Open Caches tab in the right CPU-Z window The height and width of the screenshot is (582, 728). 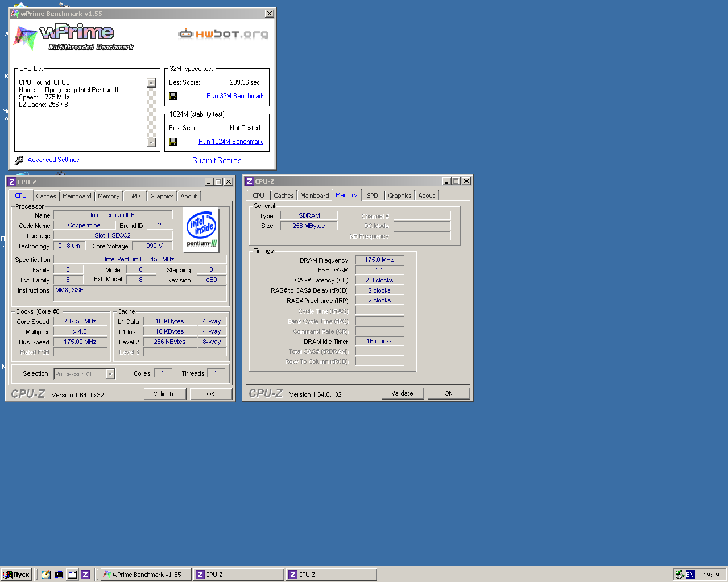pos(284,196)
